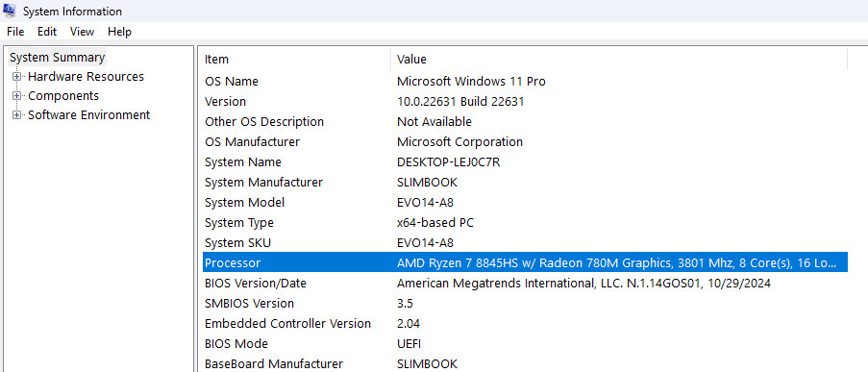Select the highlighted Processor row
Viewport: 868px width, 372px height.
point(525,263)
